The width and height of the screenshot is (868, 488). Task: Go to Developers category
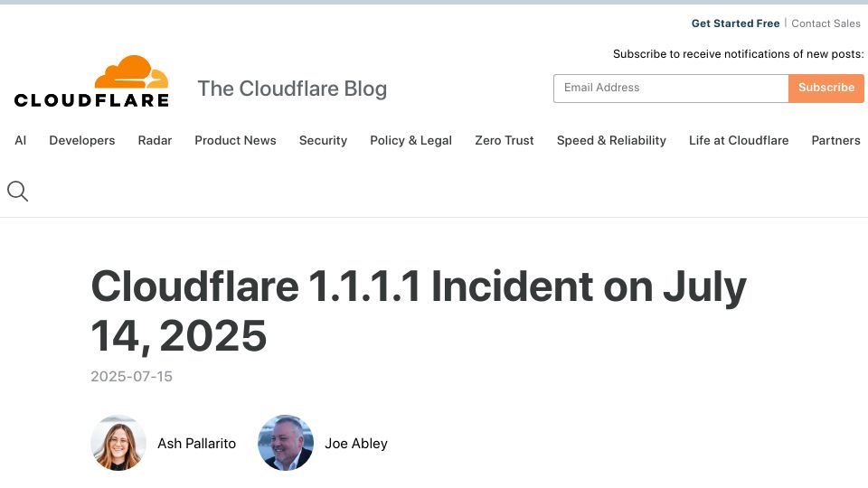(x=82, y=141)
